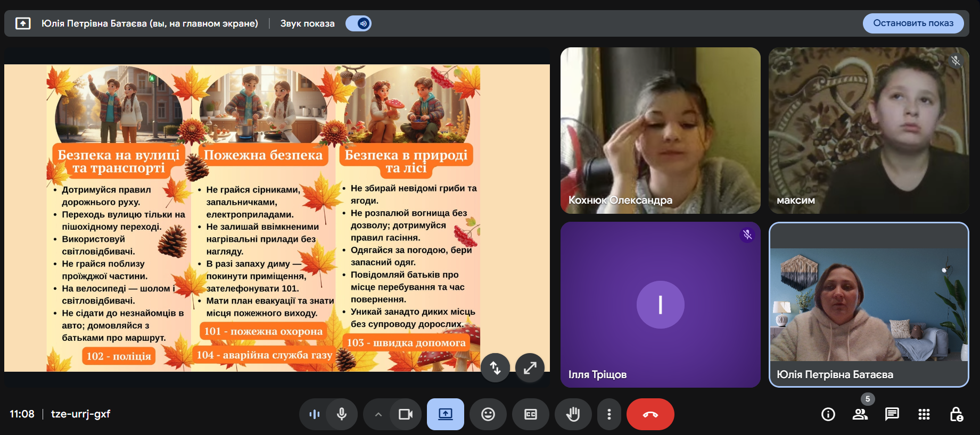Viewport: 980px width, 435px height.
Task: Click the swap layout arrows on presentation
Action: point(495,367)
